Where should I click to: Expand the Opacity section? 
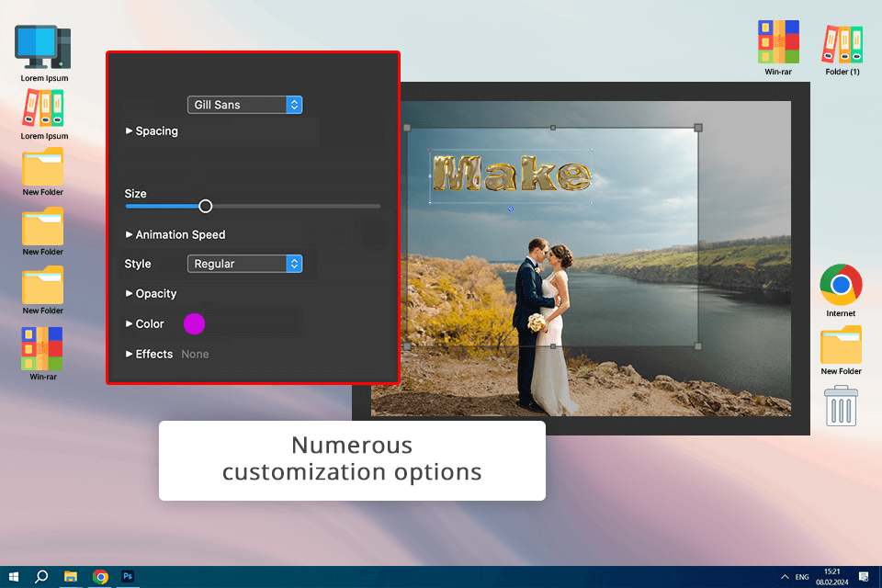(151, 294)
